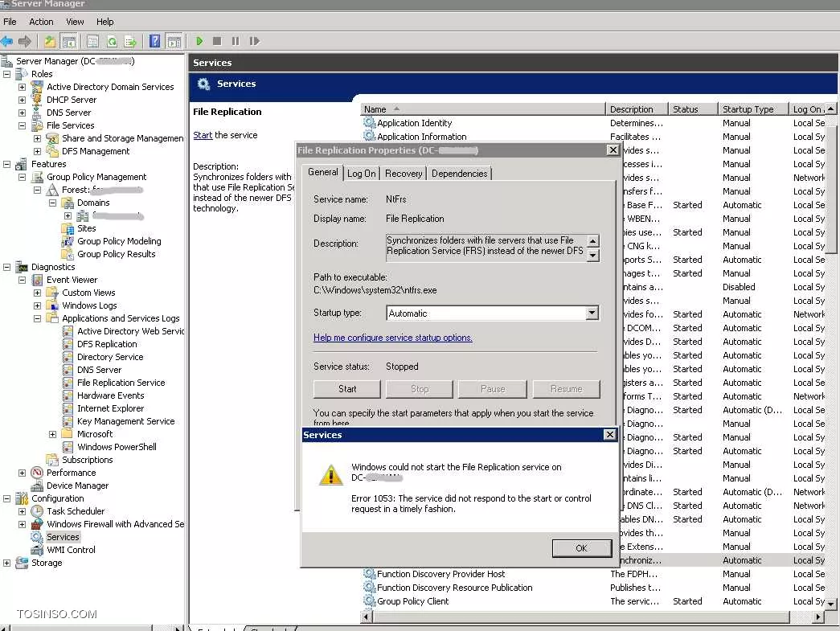Viewport: 840px width, 631px height.
Task: Select Group Policy Management icon
Action: 37,177
